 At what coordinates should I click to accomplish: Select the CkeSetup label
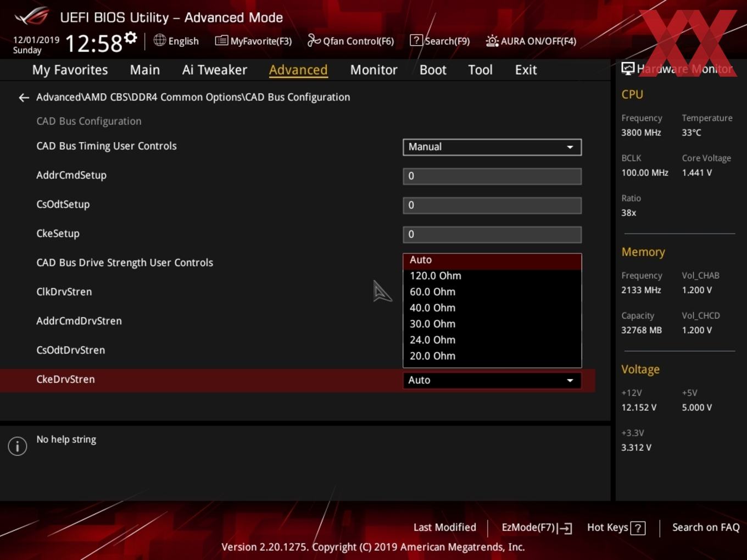tap(58, 234)
